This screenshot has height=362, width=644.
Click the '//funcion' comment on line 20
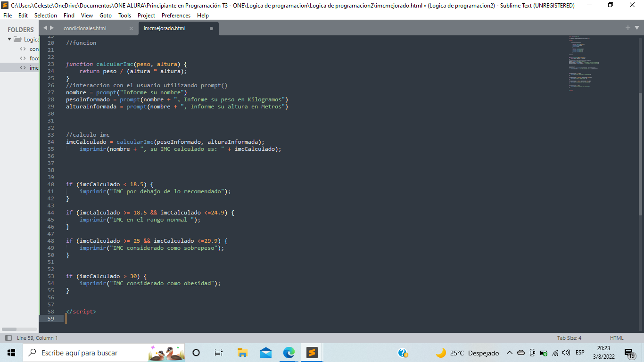pyautogui.click(x=81, y=43)
